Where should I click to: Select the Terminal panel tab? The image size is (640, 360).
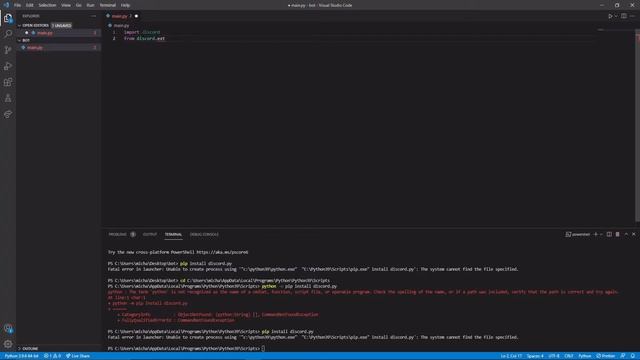[x=173, y=234]
